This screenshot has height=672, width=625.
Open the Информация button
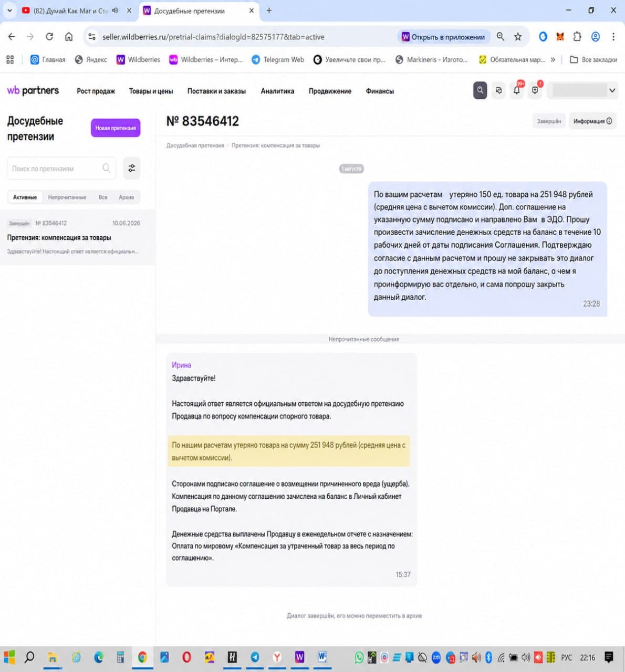[592, 121]
